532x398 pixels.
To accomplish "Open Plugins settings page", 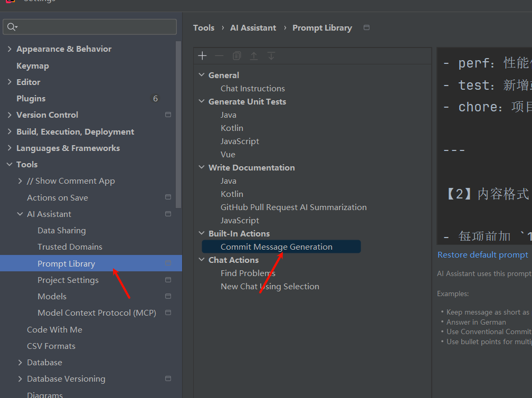I will click(x=31, y=98).
